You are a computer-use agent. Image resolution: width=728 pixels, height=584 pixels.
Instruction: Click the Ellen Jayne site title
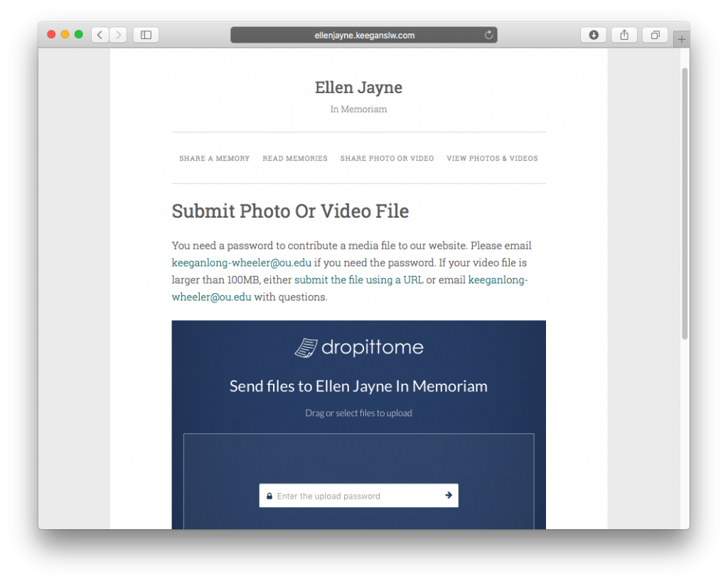(358, 87)
